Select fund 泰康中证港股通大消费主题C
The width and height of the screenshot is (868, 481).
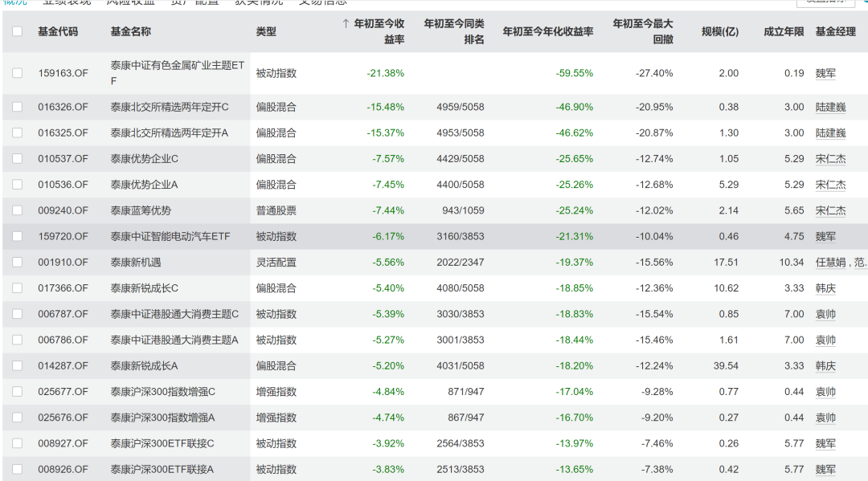pos(174,314)
